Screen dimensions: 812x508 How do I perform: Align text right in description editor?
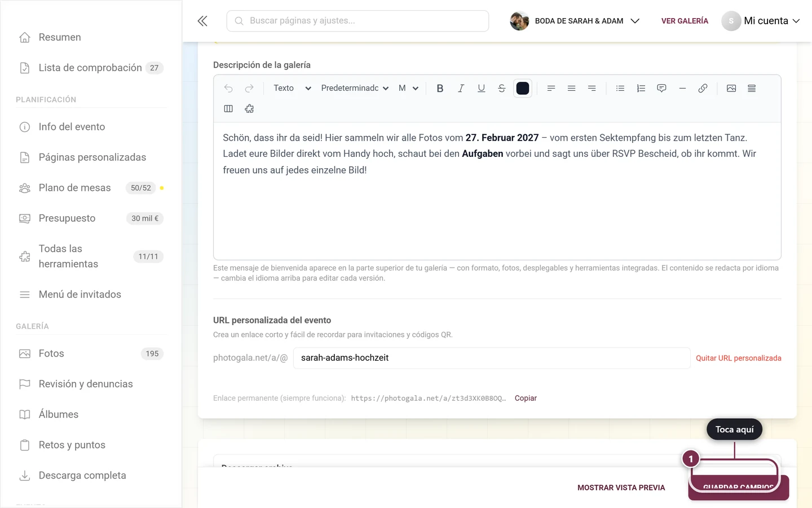[592, 88]
